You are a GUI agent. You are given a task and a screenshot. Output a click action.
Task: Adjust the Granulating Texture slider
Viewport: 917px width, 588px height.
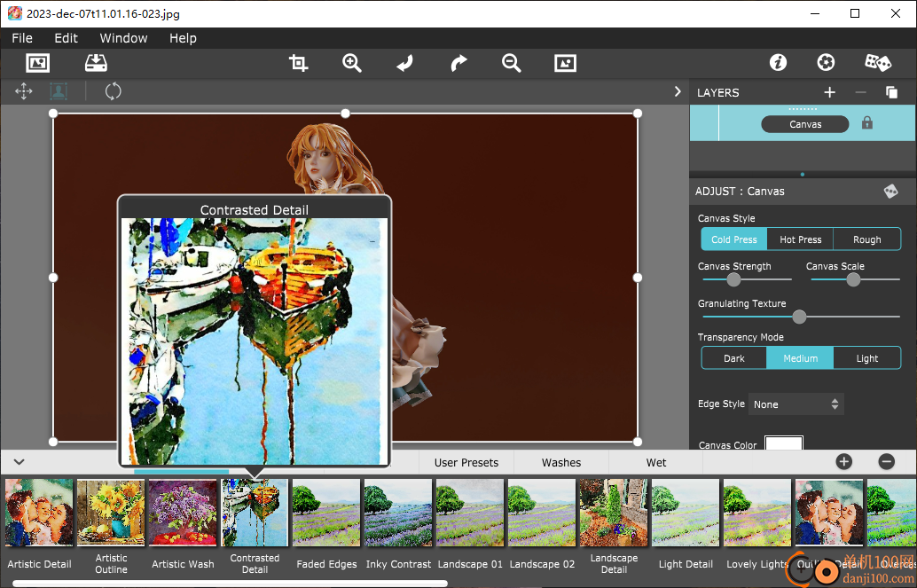pos(799,317)
